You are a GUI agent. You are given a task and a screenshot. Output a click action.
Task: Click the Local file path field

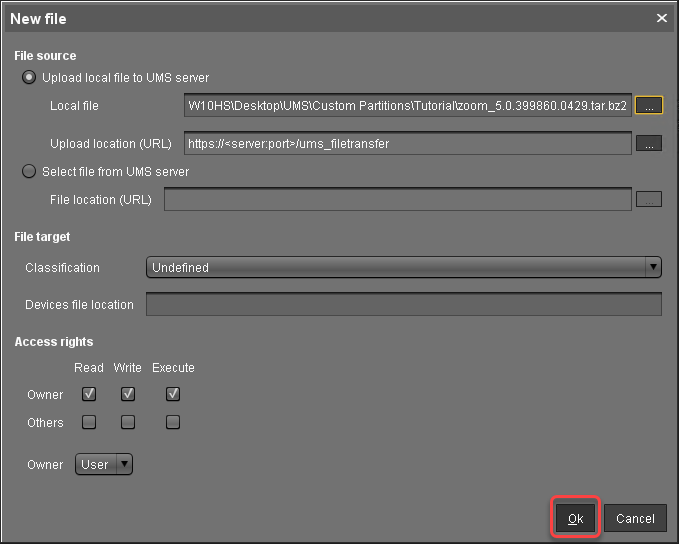tap(407, 105)
